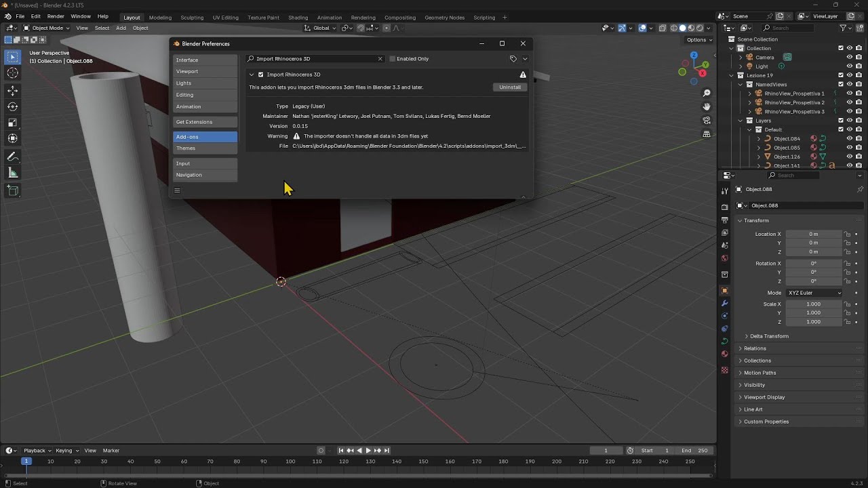Screen dimensions: 868x488
Task: Select the Add Cube tool
Action: coord(12,190)
